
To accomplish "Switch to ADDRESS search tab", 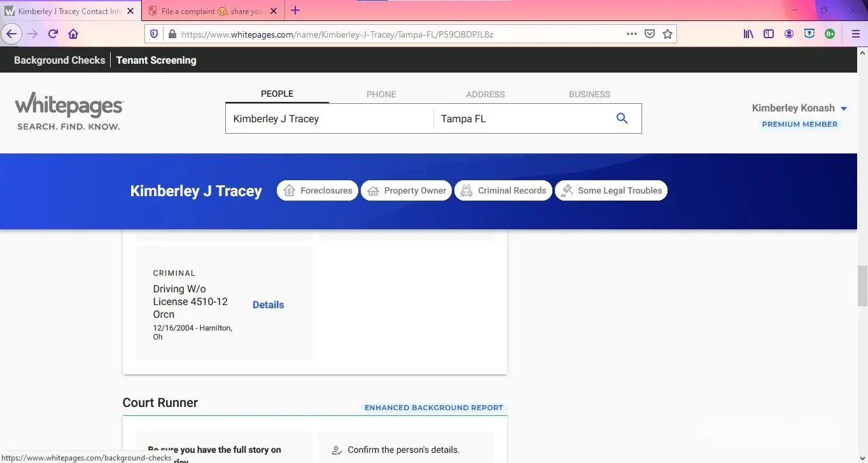I will point(485,94).
